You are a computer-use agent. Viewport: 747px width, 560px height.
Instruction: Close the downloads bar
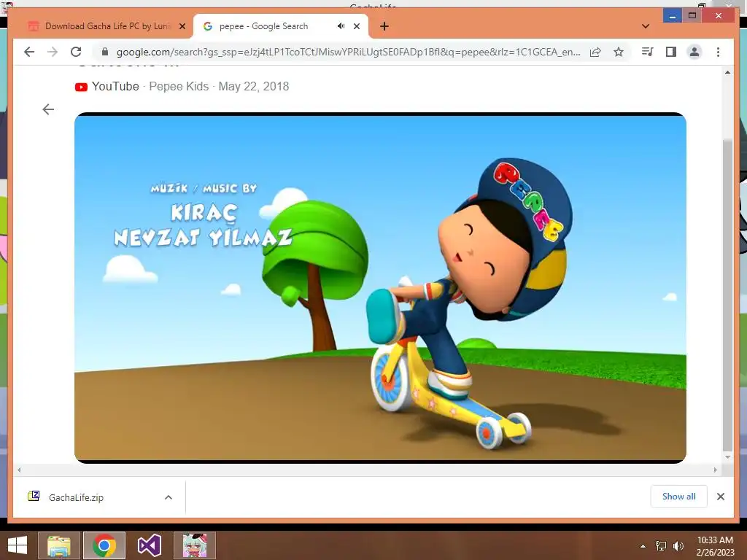pos(720,497)
